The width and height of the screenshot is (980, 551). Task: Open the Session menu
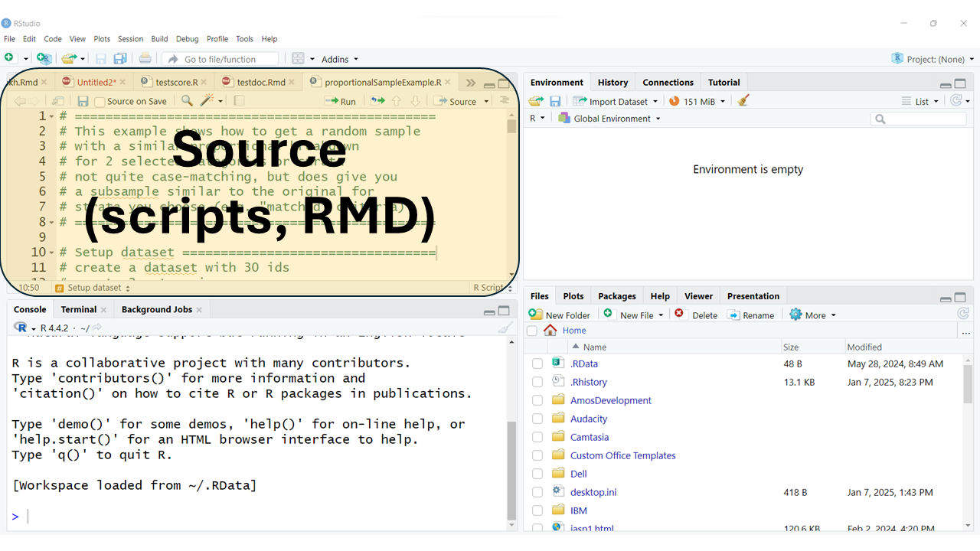pos(130,39)
